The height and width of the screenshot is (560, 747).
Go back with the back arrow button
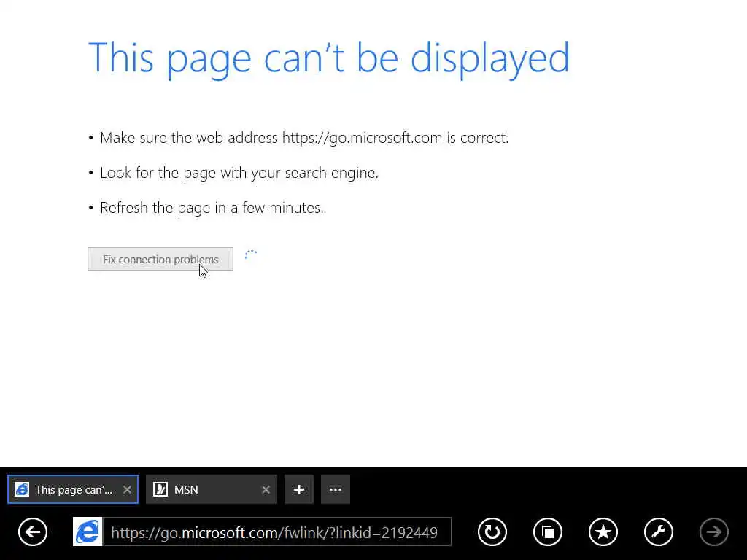click(33, 532)
